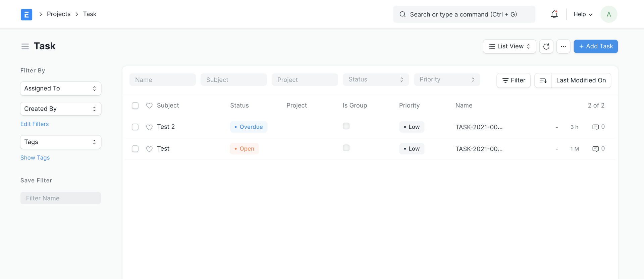Open the notifications bell
Screen dimensions: 644x279
(x=554, y=14)
